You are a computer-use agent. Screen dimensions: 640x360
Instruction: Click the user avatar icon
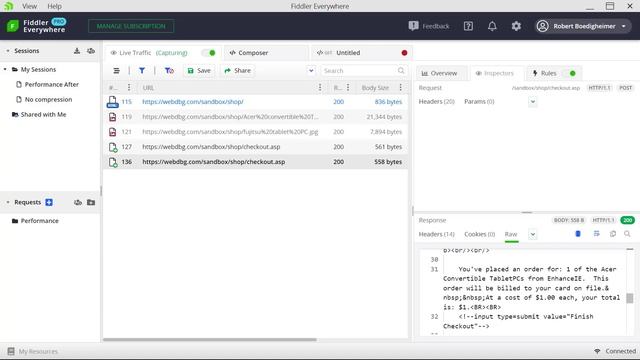coord(542,26)
